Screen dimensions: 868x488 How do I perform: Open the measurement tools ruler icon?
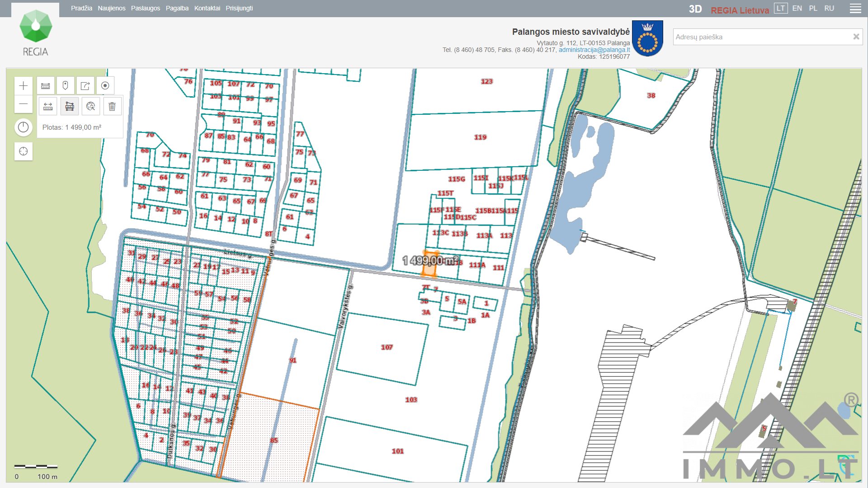[46, 86]
